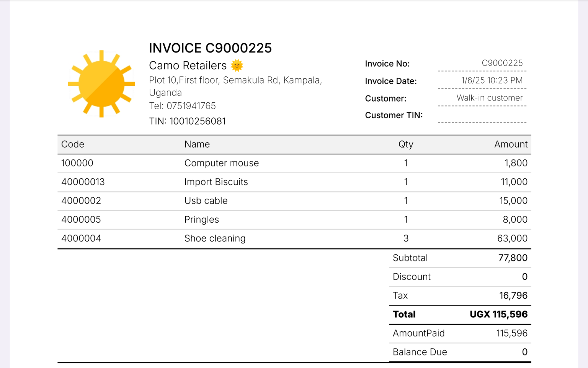588x368 pixels.
Task: Select the telephone number 0751941765
Action: coord(182,106)
